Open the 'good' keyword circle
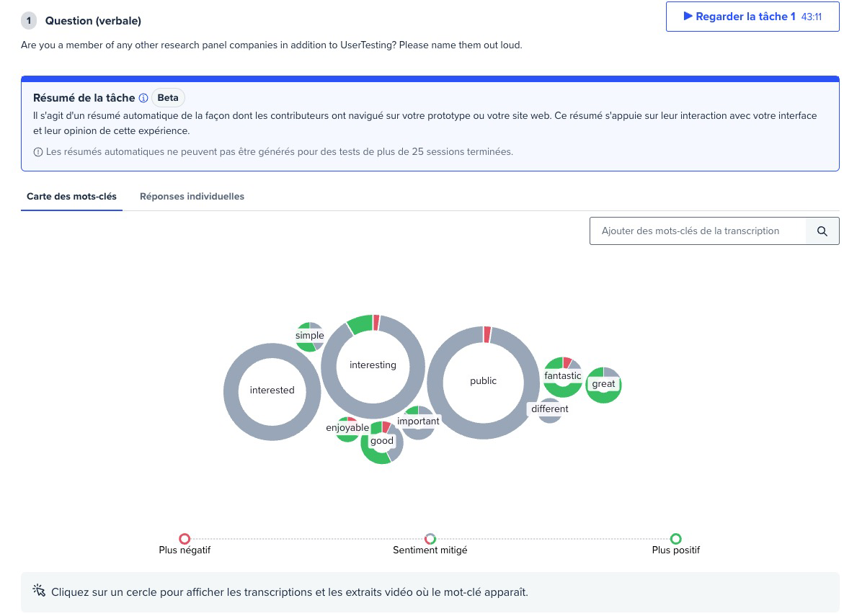This screenshot has height=616, width=844. coord(381,441)
